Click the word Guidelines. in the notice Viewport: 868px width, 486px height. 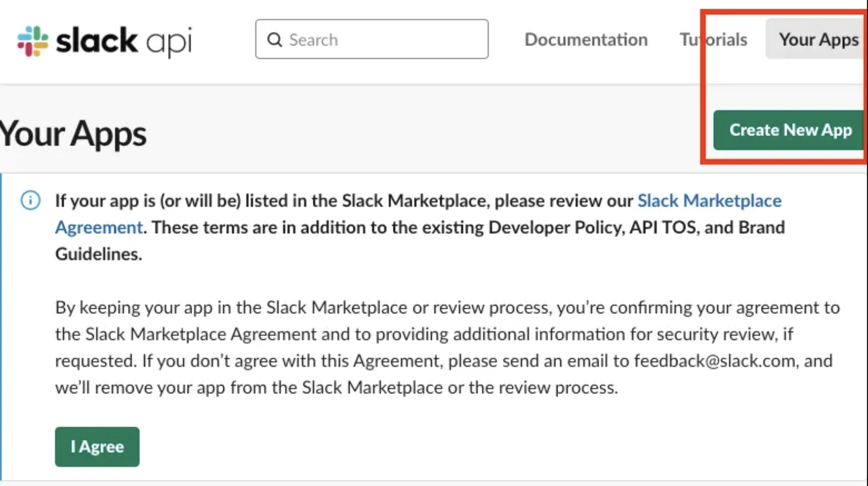pyautogui.click(x=99, y=254)
